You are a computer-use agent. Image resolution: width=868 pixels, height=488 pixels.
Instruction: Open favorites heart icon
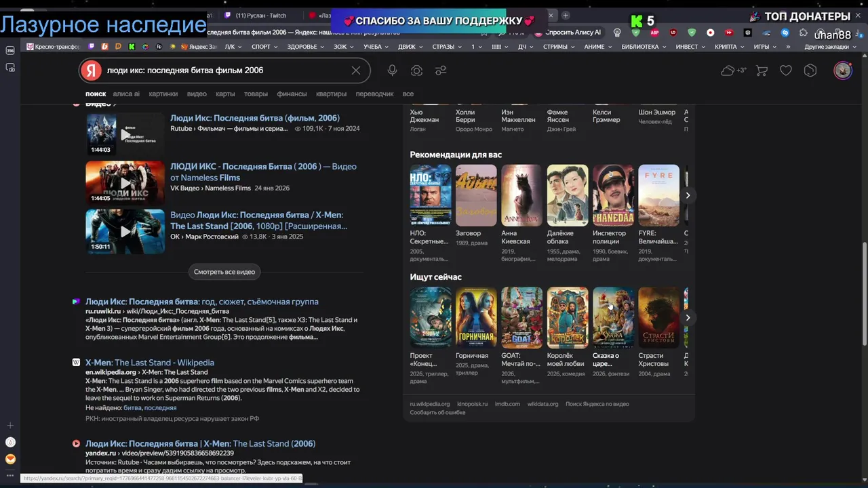pos(786,70)
